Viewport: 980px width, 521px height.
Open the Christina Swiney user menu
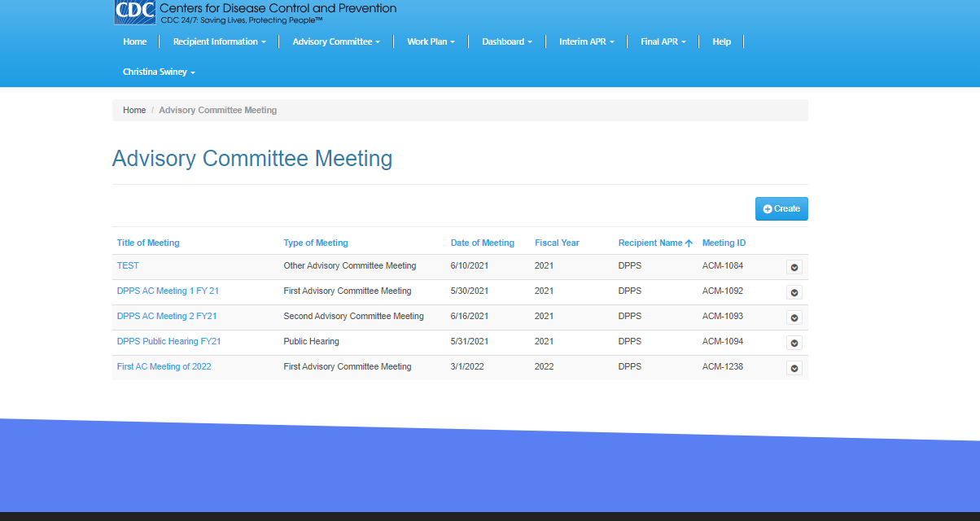point(159,72)
